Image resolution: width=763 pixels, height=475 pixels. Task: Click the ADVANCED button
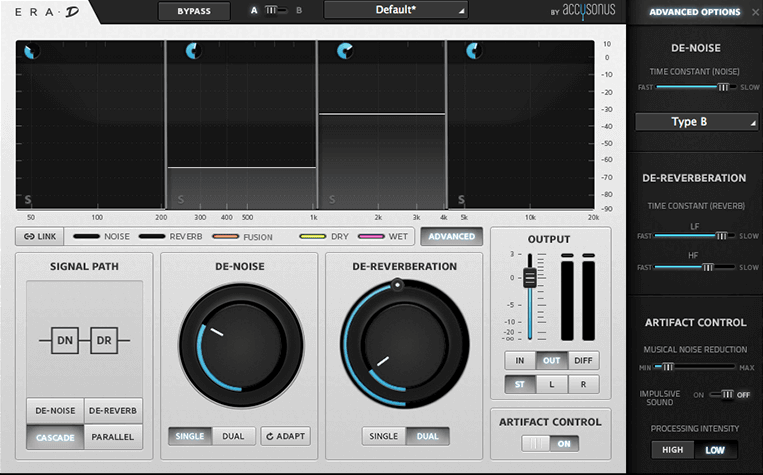pos(452,237)
